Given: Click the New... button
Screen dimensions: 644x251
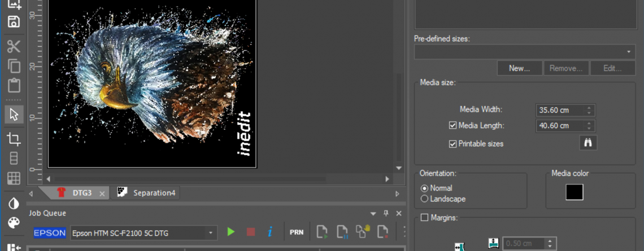Looking at the screenshot, I should pyautogui.click(x=520, y=68).
